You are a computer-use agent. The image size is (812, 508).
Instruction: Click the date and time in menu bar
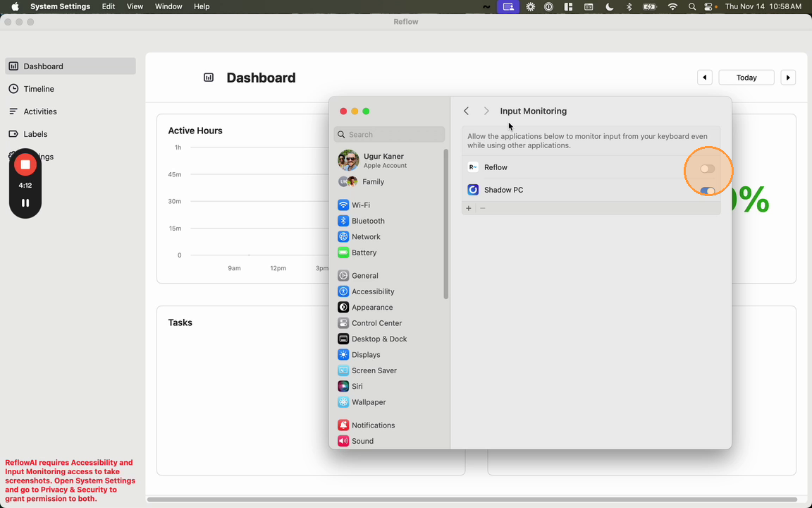click(763, 6)
